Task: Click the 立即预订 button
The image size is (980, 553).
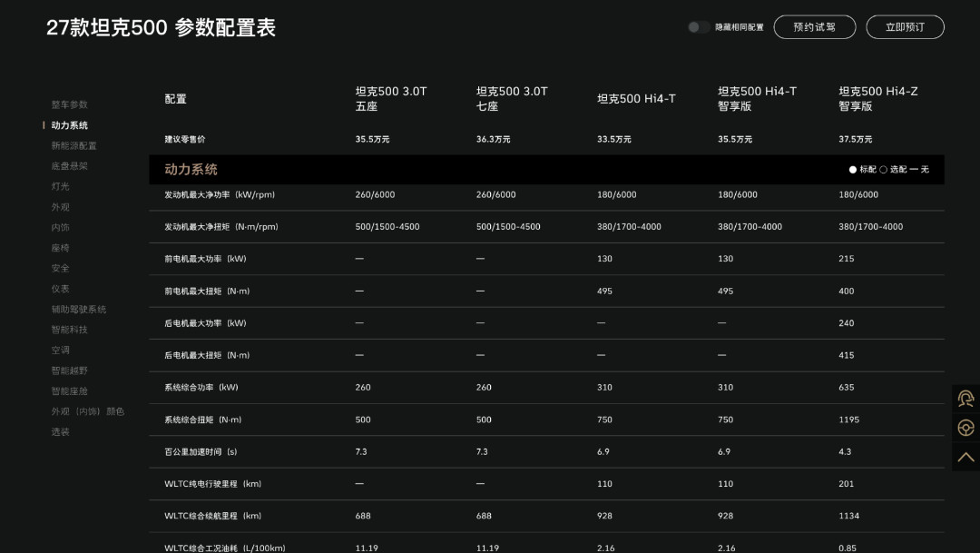Action: click(905, 27)
